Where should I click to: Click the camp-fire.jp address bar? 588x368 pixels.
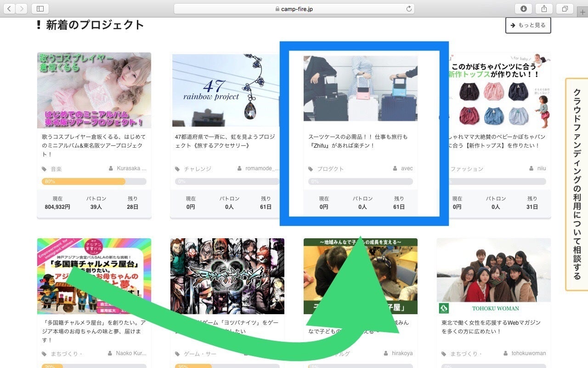[294, 9]
